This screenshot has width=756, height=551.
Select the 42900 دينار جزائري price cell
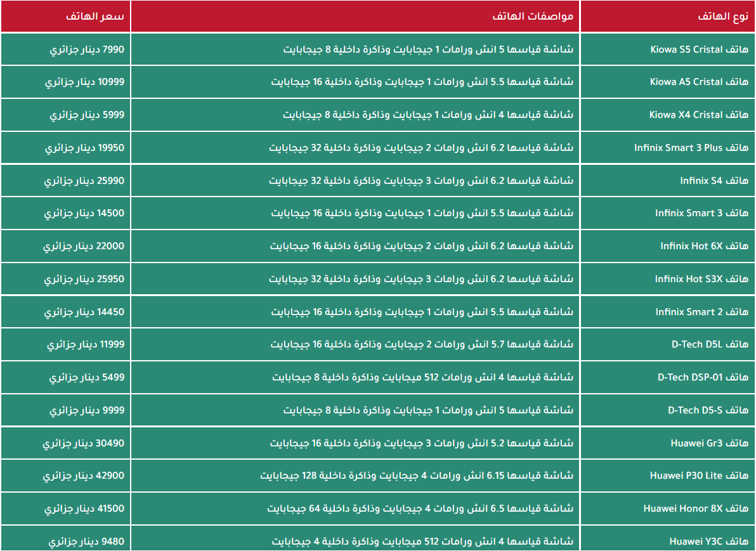(x=65, y=476)
